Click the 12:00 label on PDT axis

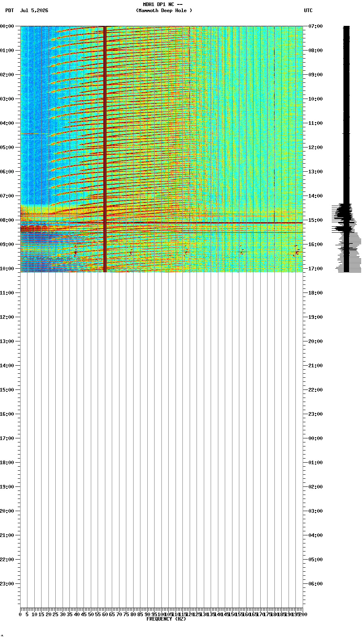pos(7,317)
